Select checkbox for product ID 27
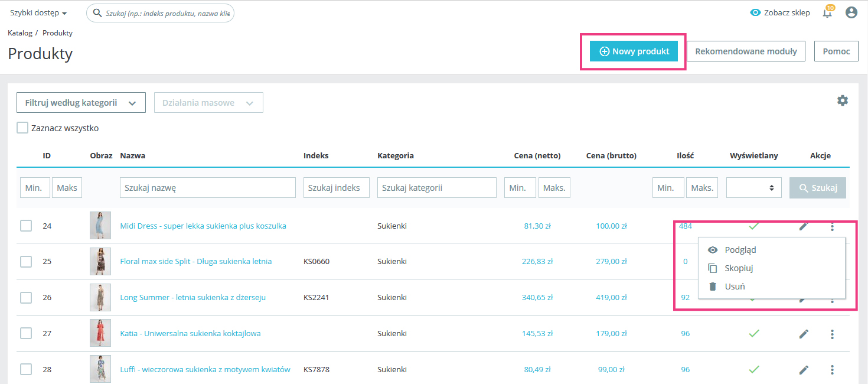The image size is (868, 384). tap(26, 333)
